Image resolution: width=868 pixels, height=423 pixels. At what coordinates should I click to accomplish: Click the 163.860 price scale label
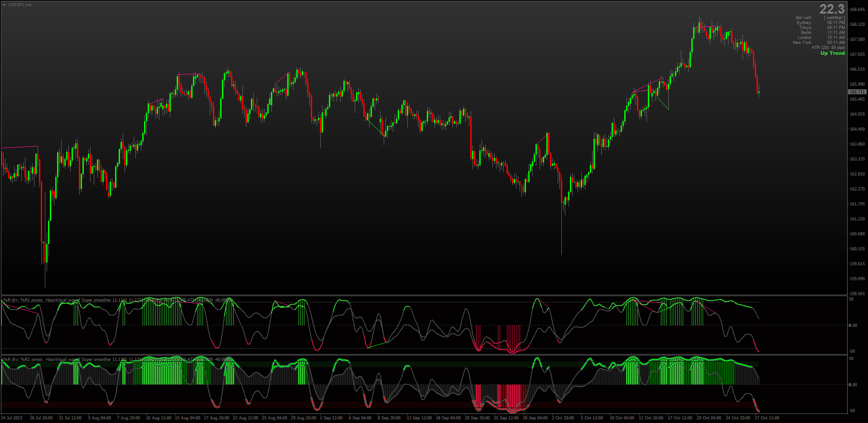[857, 144]
